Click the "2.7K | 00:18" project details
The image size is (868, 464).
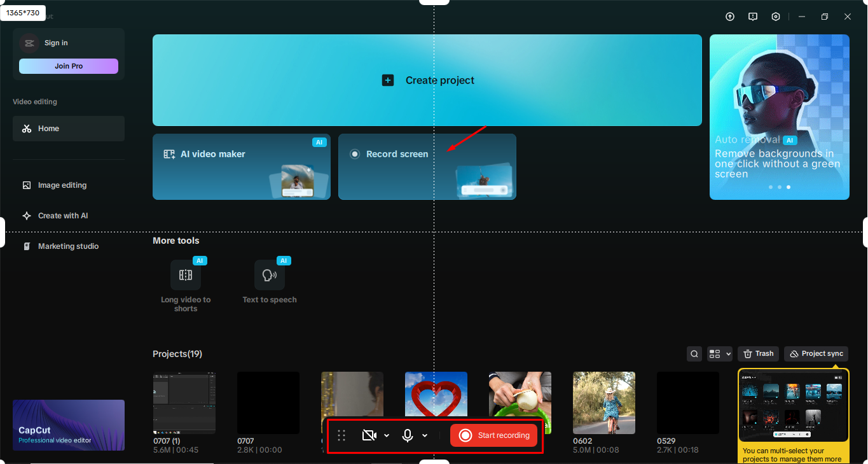678,450
